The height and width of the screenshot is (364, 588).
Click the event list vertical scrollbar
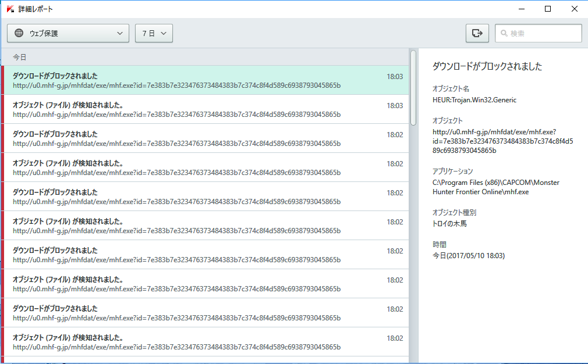coord(413,88)
